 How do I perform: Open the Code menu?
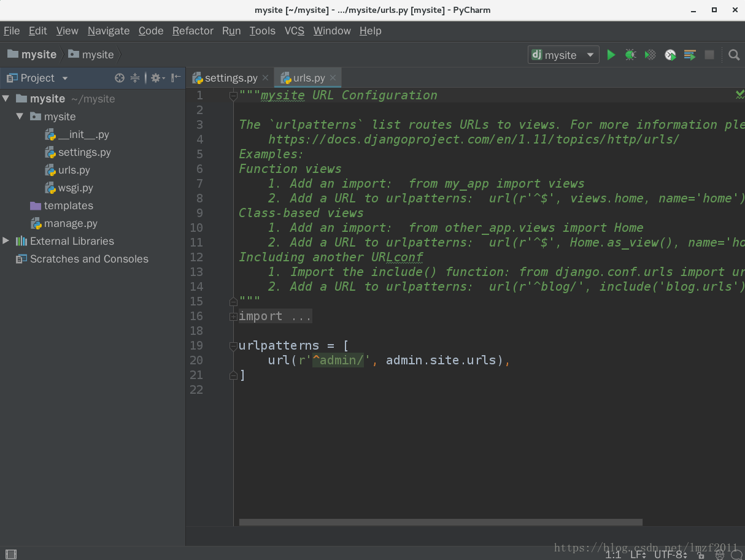(151, 31)
